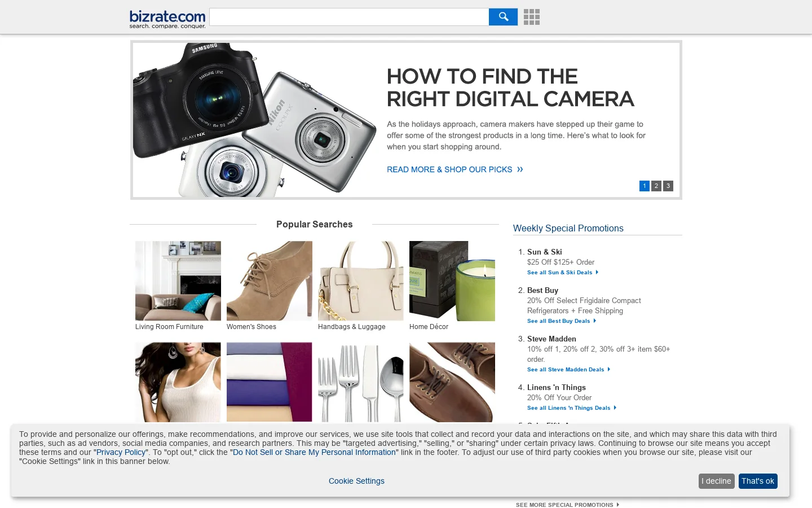Click See all Best Buy Deals
The height and width of the screenshot is (508, 812).
pyautogui.click(x=562, y=321)
